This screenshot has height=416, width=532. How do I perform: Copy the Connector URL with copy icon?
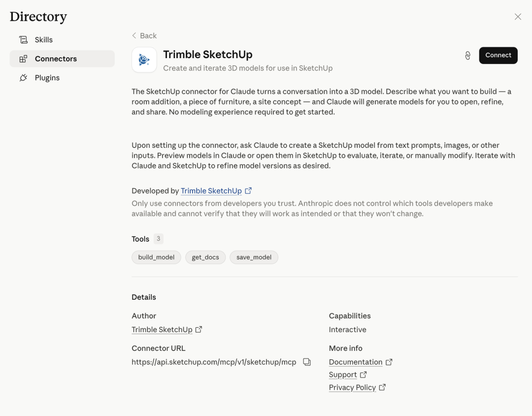click(x=306, y=362)
